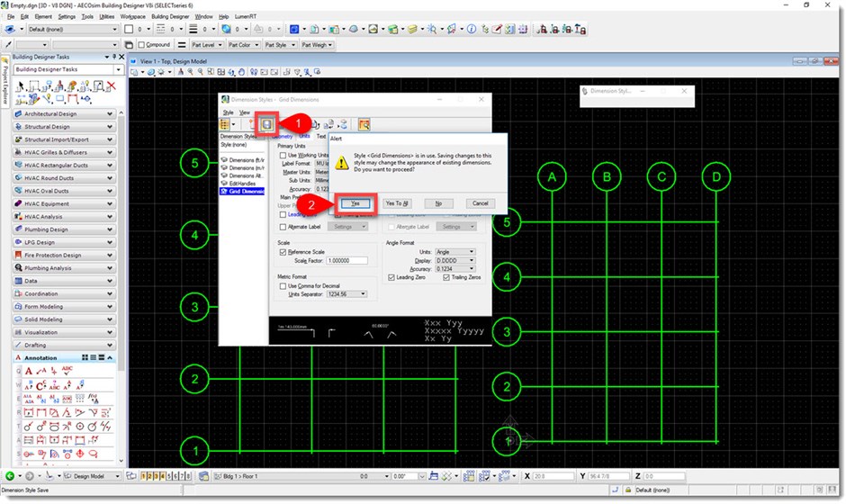This screenshot has height=504, width=846.
Task: Click Yes in the Alert dialog
Action: click(x=355, y=203)
